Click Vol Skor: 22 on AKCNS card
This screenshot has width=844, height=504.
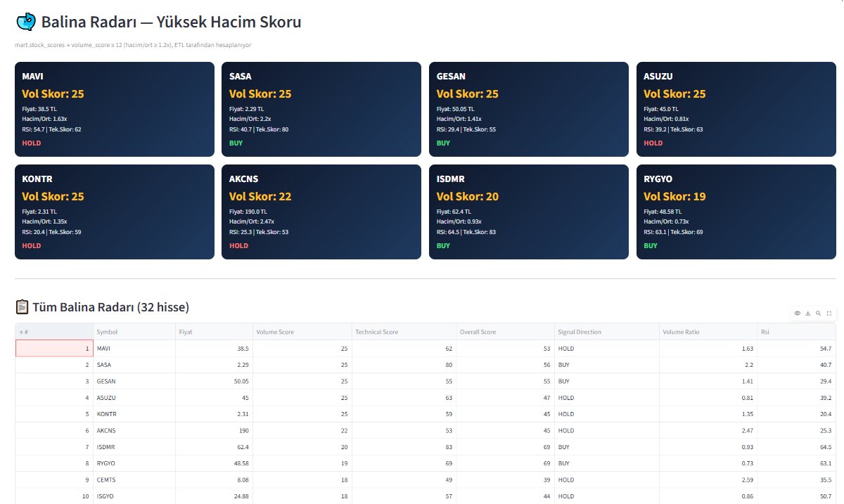coord(260,196)
